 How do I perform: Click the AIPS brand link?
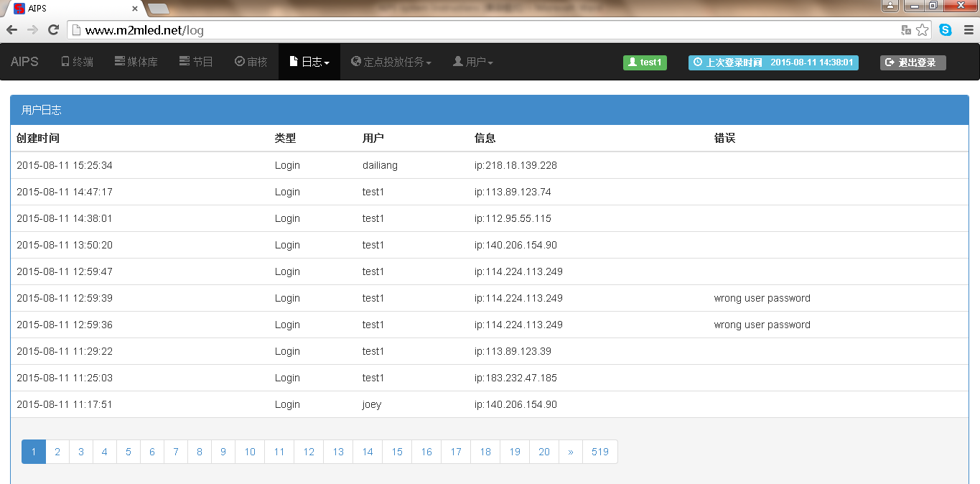coord(24,62)
